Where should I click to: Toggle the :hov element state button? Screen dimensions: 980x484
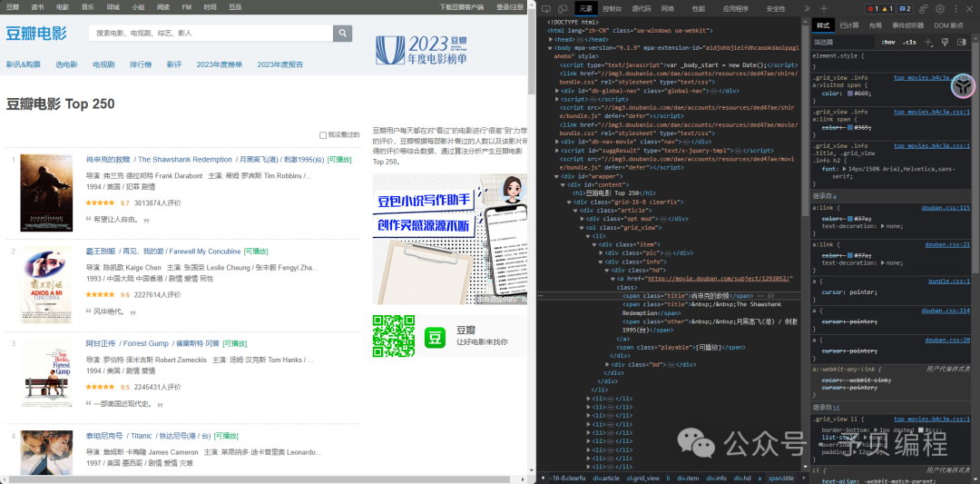(887, 42)
